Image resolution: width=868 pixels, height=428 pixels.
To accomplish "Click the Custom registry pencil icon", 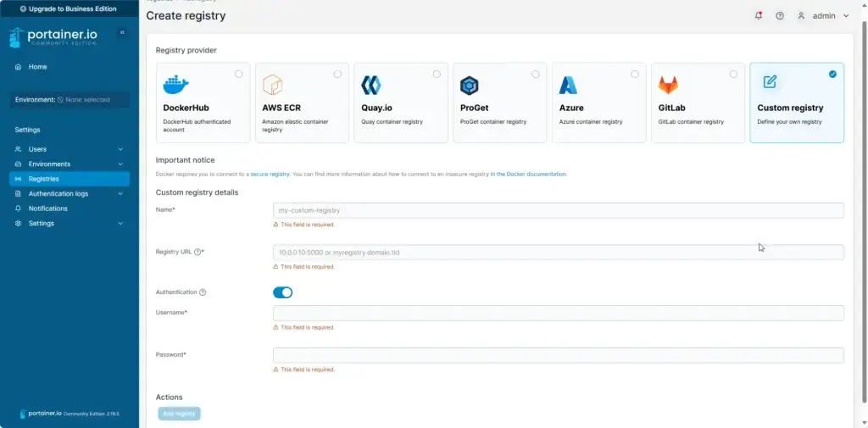I will coord(770,82).
